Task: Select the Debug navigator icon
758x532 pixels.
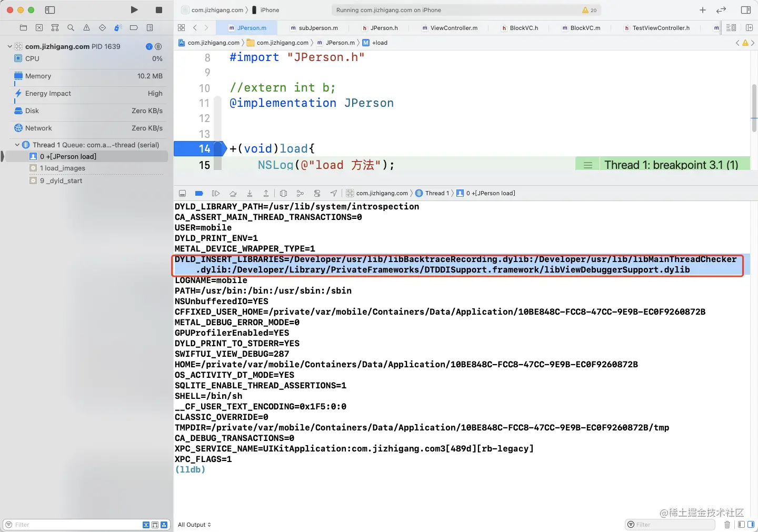Action: [118, 28]
